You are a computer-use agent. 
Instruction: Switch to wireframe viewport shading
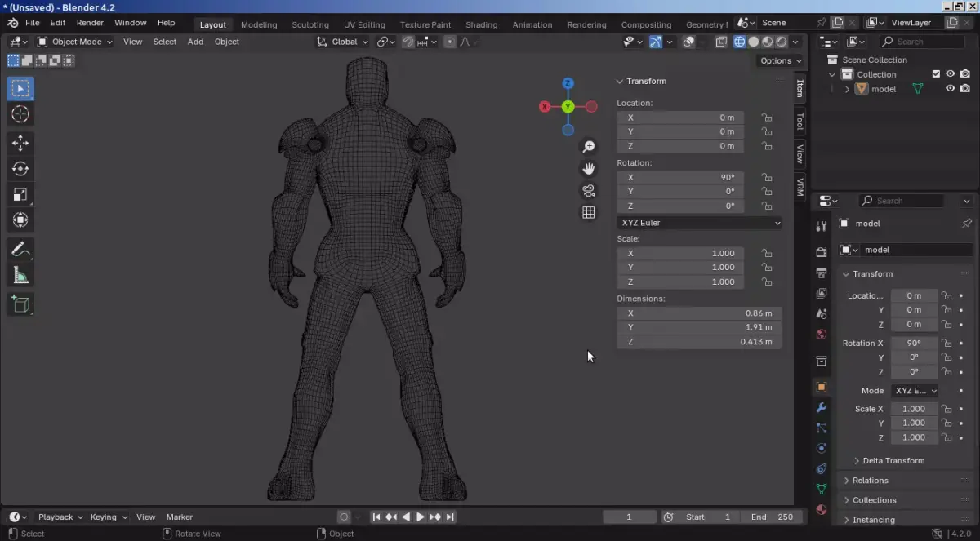pos(740,42)
